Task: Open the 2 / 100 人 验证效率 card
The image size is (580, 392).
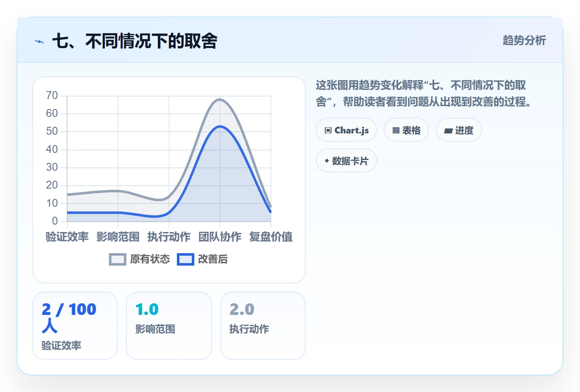Action: tap(75, 326)
